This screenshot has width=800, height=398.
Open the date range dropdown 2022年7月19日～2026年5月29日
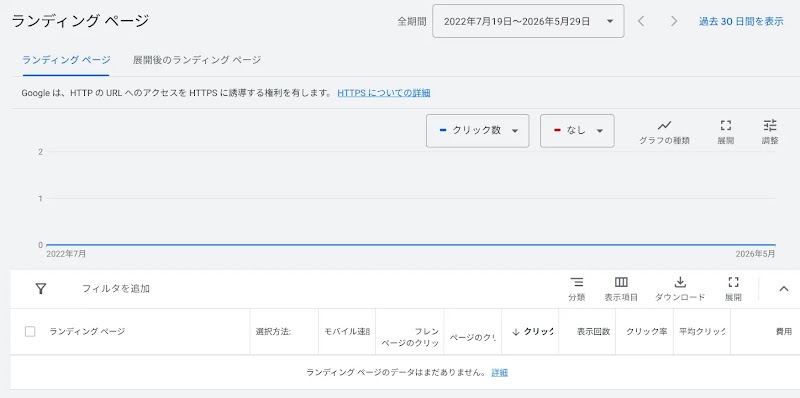(528, 21)
